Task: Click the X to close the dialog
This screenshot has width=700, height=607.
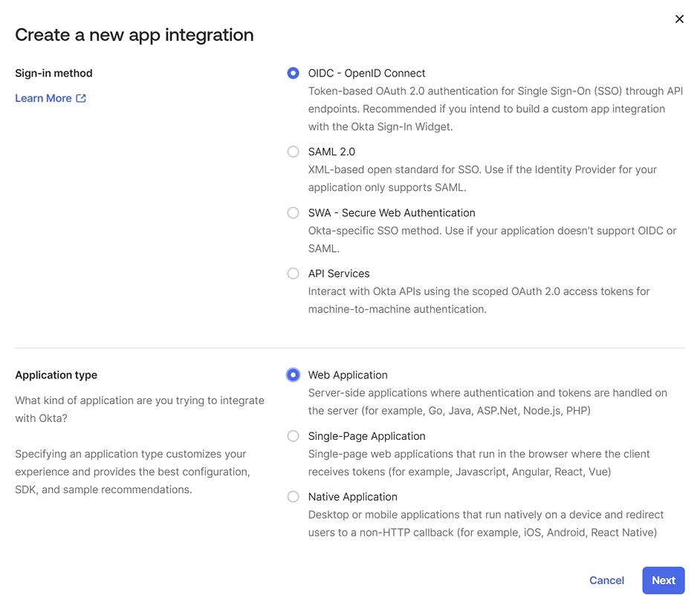Action: [x=679, y=19]
